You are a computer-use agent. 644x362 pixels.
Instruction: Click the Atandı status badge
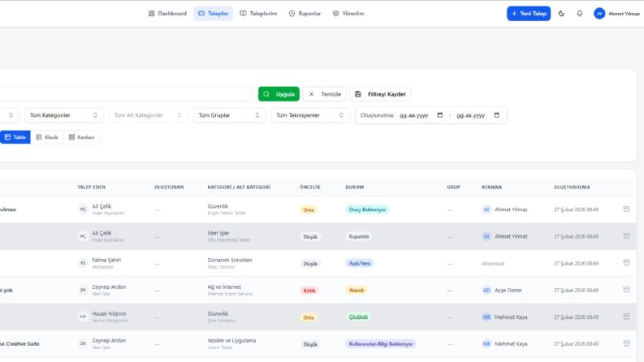coord(356,291)
